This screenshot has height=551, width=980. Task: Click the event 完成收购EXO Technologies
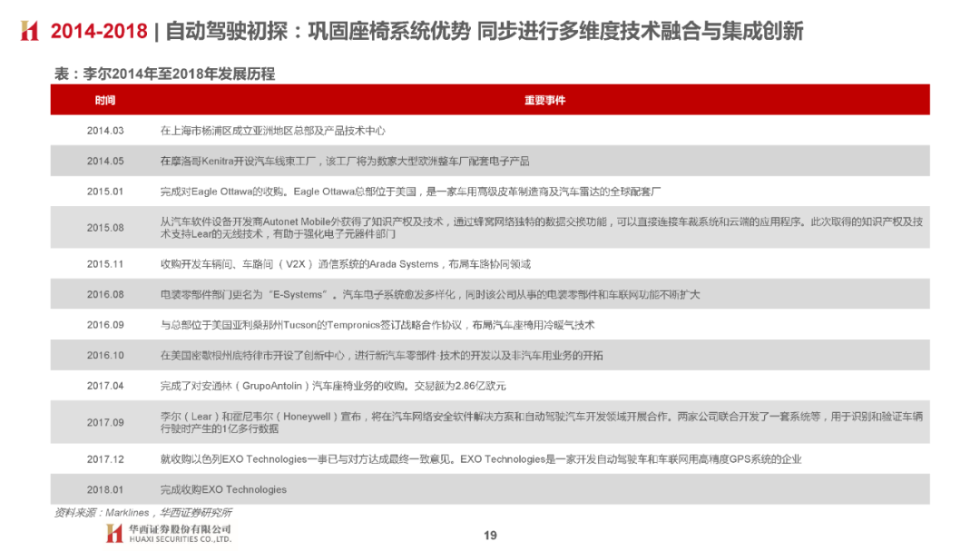[223, 489]
